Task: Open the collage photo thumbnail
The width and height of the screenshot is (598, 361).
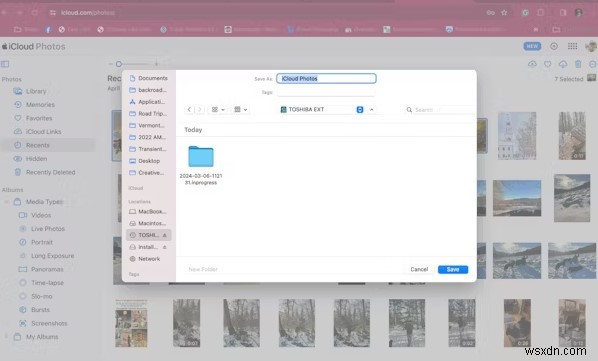Action: click(x=131, y=323)
